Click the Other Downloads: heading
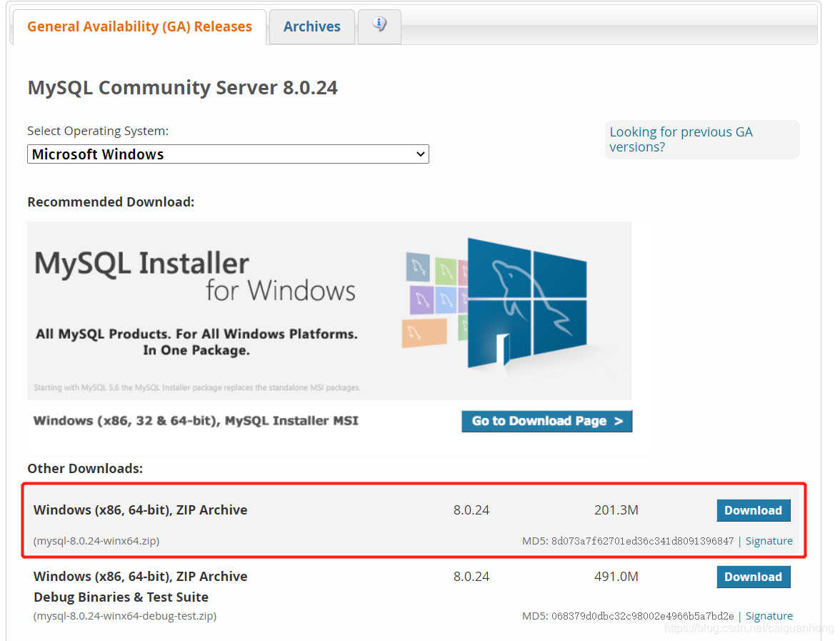840x641 pixels. [x=85, y=469]
